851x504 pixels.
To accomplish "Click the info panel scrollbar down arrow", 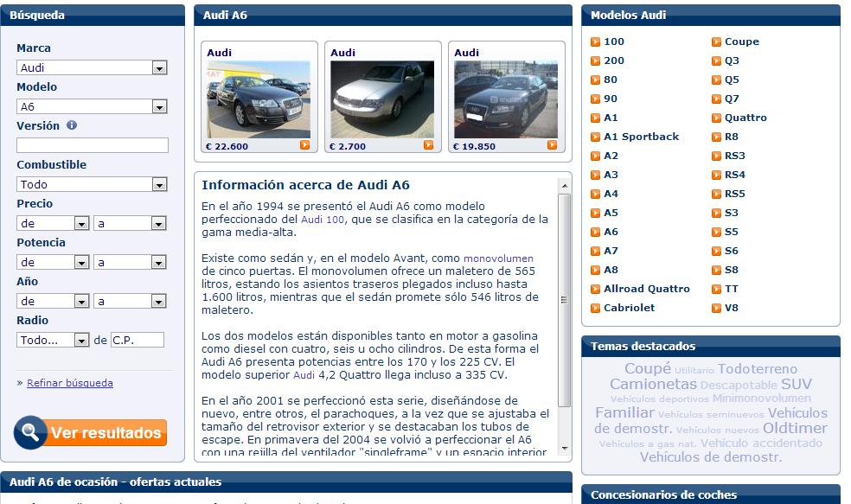I will pyautogui.click(x=565, y=449).
